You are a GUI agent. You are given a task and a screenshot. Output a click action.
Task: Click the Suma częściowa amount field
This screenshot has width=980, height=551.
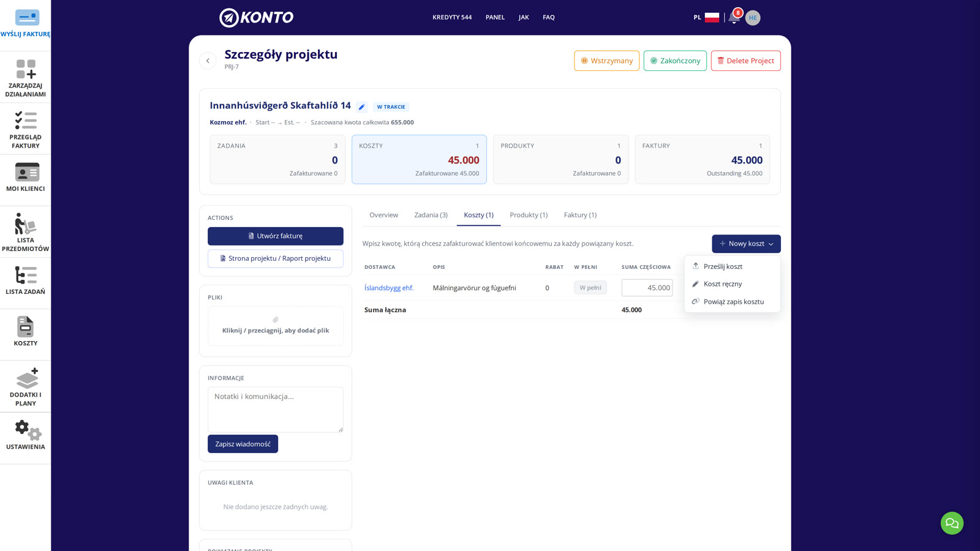click(647, 288)
